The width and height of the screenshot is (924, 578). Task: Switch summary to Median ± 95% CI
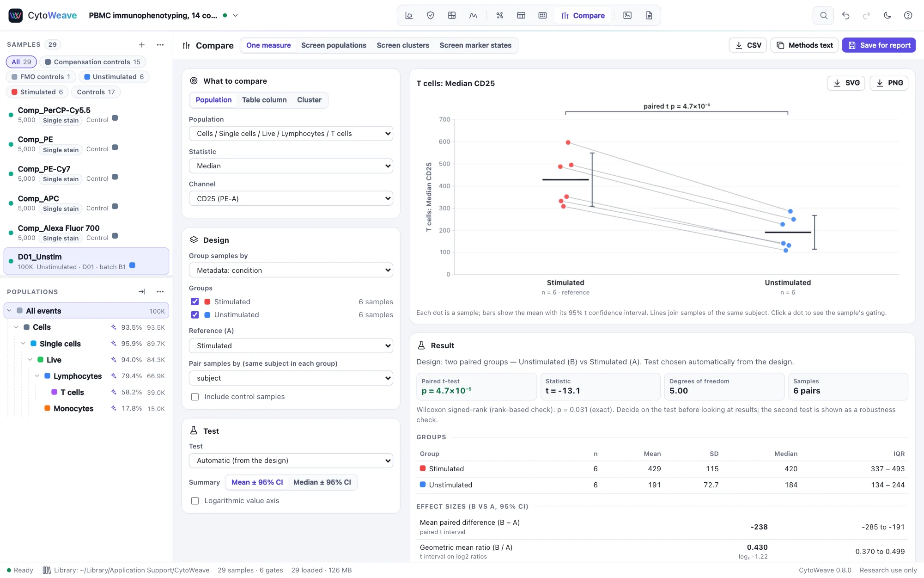[322, 482]
